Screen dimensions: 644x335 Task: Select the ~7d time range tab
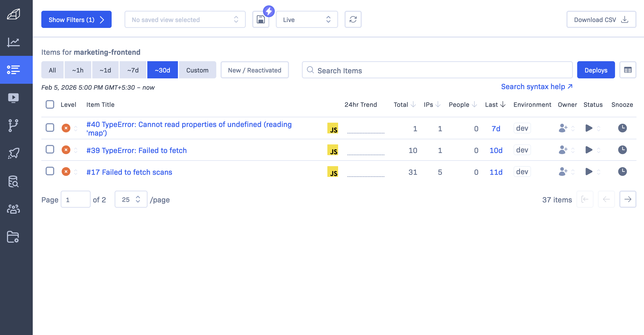(133, 70)
